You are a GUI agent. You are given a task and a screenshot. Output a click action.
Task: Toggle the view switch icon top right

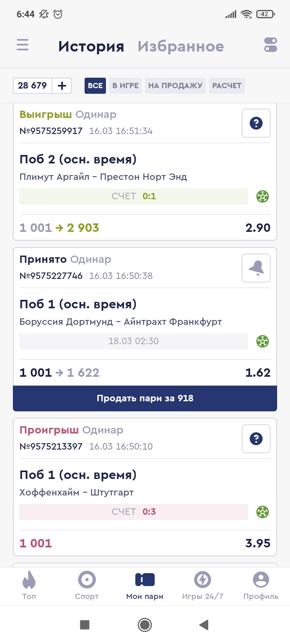coord(271,45)
